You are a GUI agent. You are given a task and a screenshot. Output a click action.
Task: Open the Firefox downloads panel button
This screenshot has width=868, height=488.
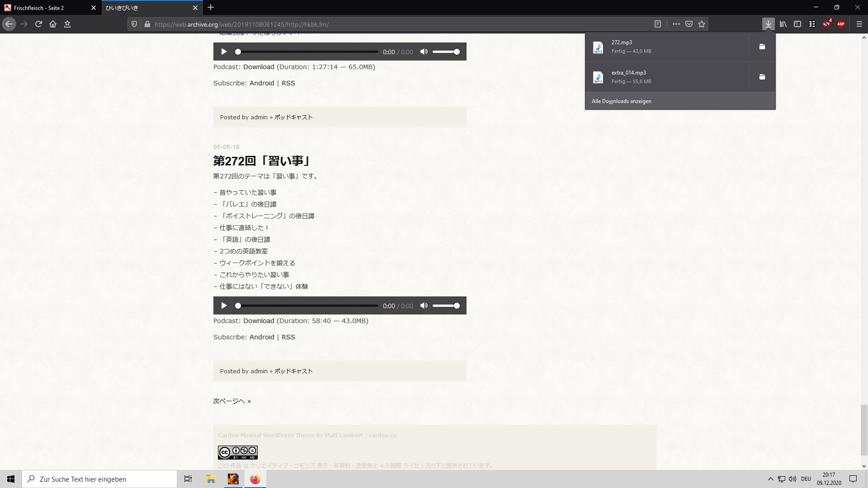pyautogui.click(x=768, y=24)
